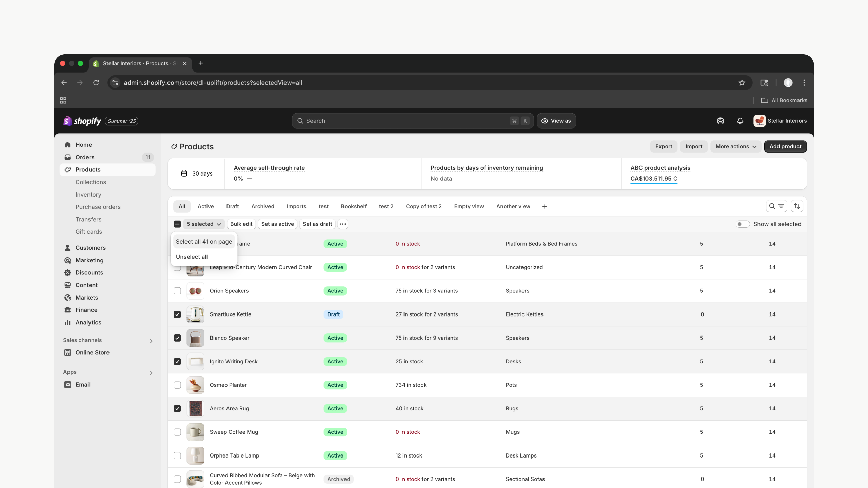Image resolution: width=868 pixels, height=488 pixels.
Task: Open the Sidekick assistant icon
Action: pyautogui.click(x=721, y=121)
